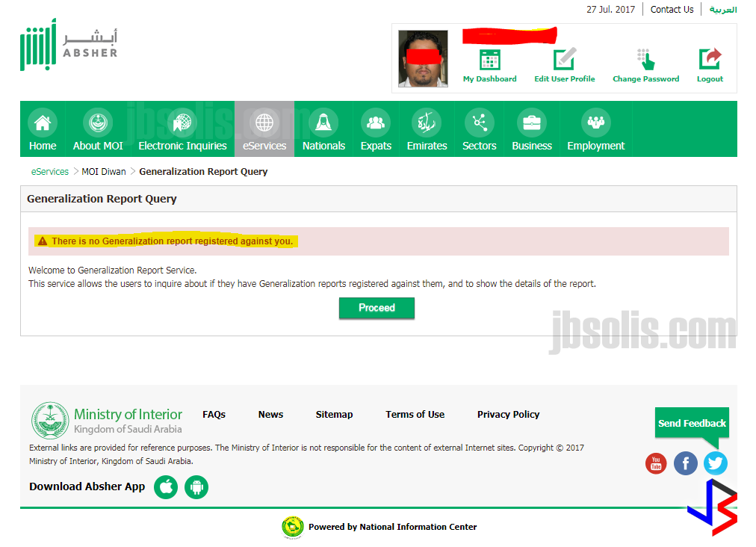The width and height of the screenshot is (756, 547).
Task: Click the Send Feedback button
Action: pos(692,423)
